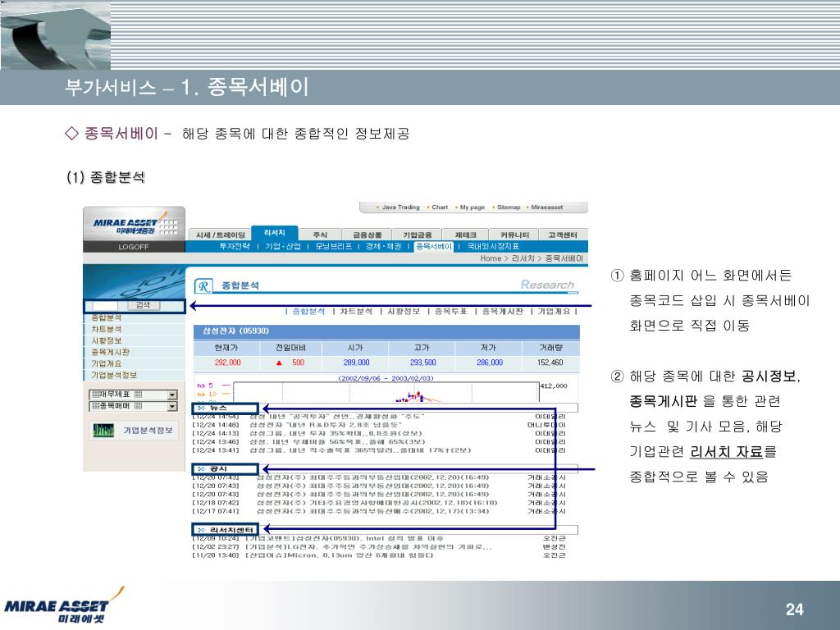Open the 12/18 07:42 disclosure item
The width and height of the screenshot is (840, 630).
pyautogui.click(x=377, y=503)
